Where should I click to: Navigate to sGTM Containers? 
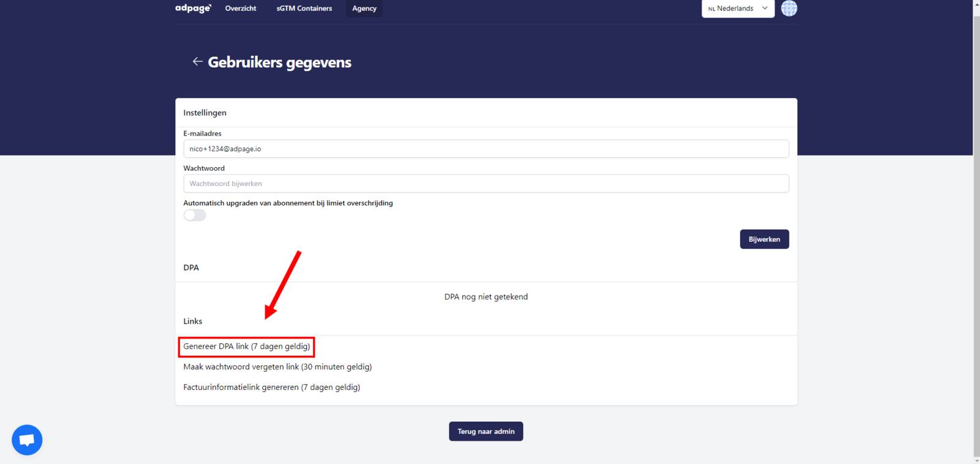(304, 9)
